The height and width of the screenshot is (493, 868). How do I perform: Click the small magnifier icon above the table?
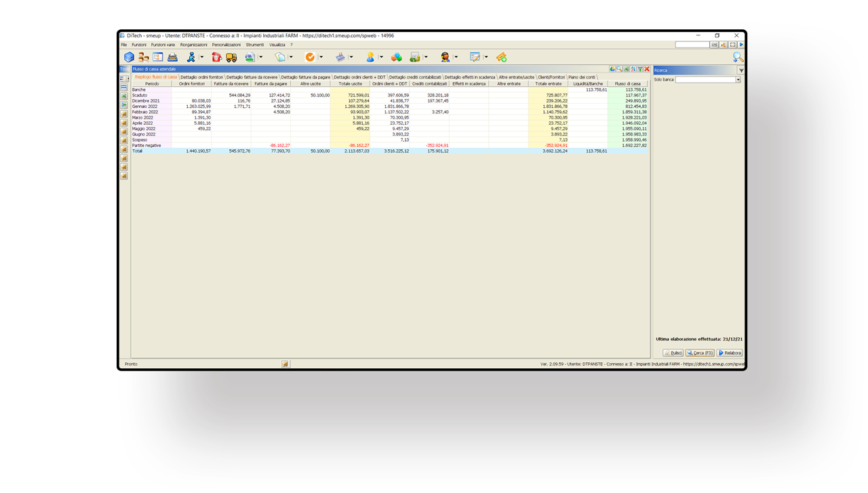tap(619, 69)
